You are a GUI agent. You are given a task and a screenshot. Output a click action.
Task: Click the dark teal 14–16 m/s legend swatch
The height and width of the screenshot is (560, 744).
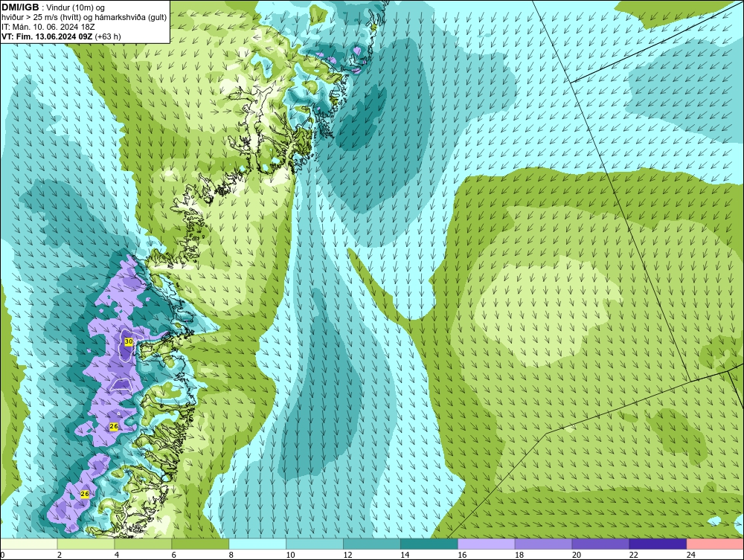pos(429,544)
